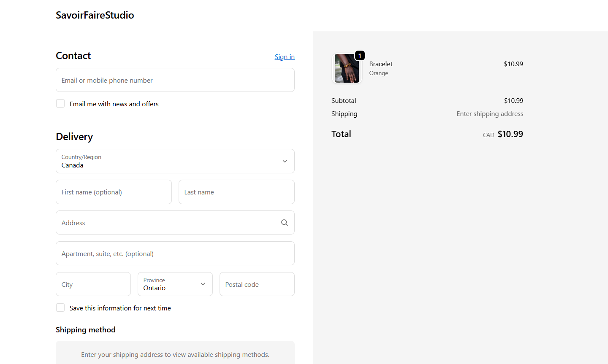Follow the Sign in link
Image resolution: width=608 pixels, height=364 pixels.
[x=285, y=57]
